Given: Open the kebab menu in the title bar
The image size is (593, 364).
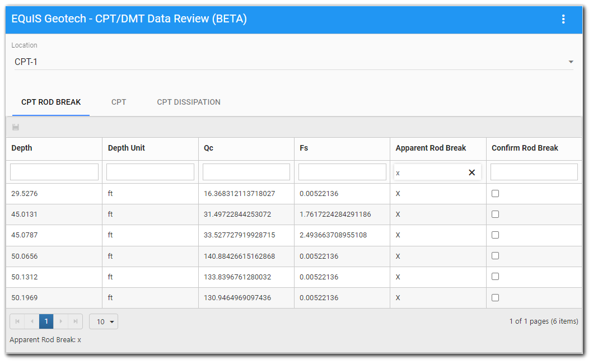Looking at the screenshot, I should pos(563,18).
